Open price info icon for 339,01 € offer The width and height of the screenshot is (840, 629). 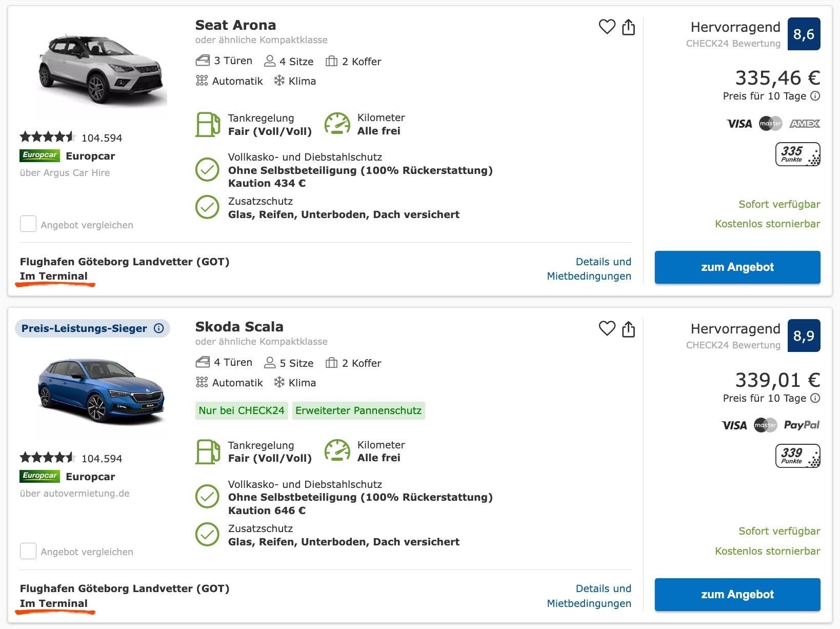(x=815, y=398)
